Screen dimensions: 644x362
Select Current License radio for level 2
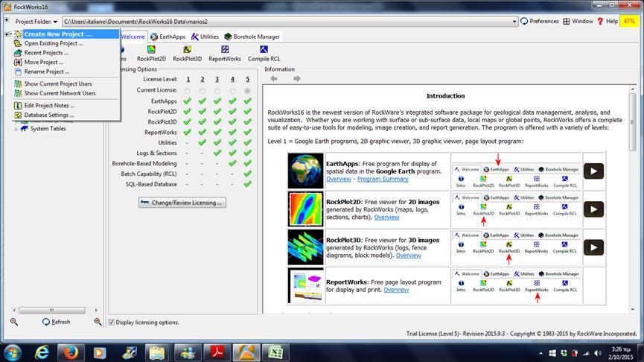[202, 90]
